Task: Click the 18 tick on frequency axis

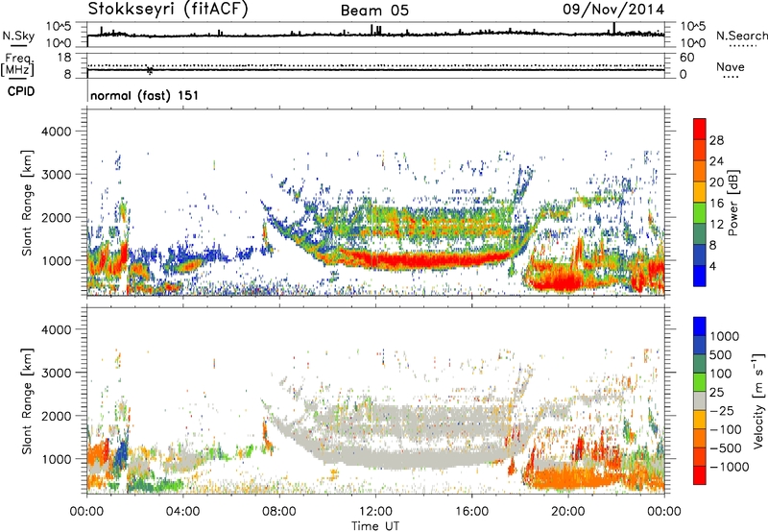Action: (x=64, y=58)
